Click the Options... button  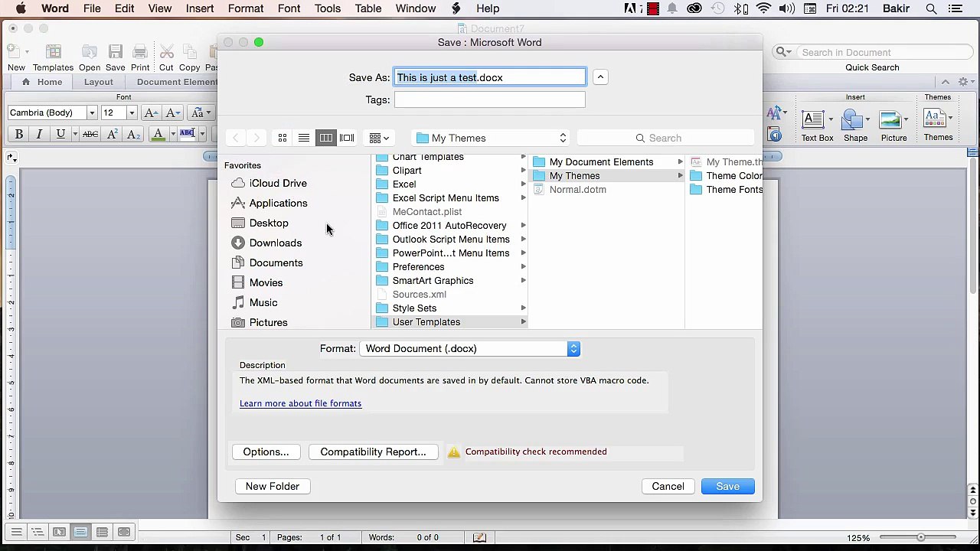click(x=266, y=452)
